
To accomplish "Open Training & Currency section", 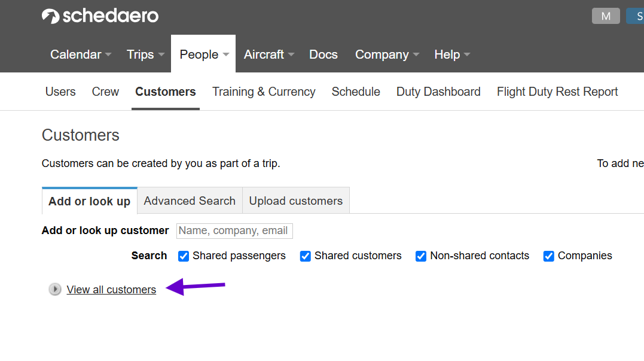I will click(x=264, y=92).
